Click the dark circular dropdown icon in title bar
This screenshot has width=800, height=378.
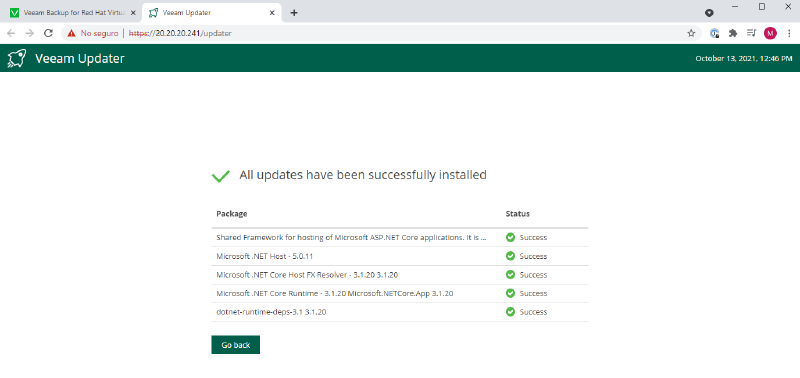point(709,13)
